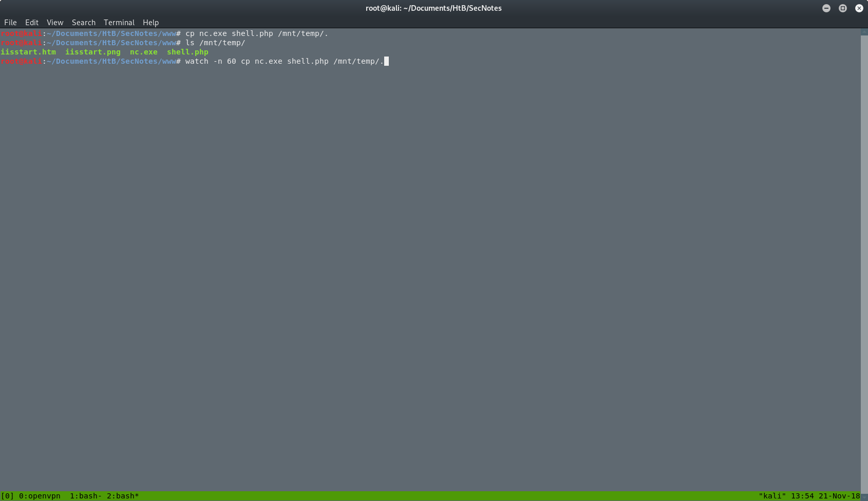This screenshot has height=501, width=868.
Task: Open the File menu
Action: [x=10, y=22]
